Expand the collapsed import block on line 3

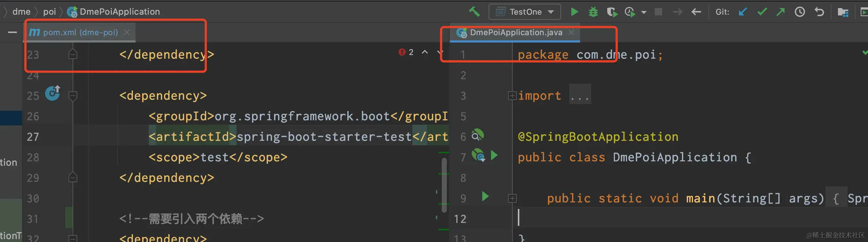[x=512, y=96]
